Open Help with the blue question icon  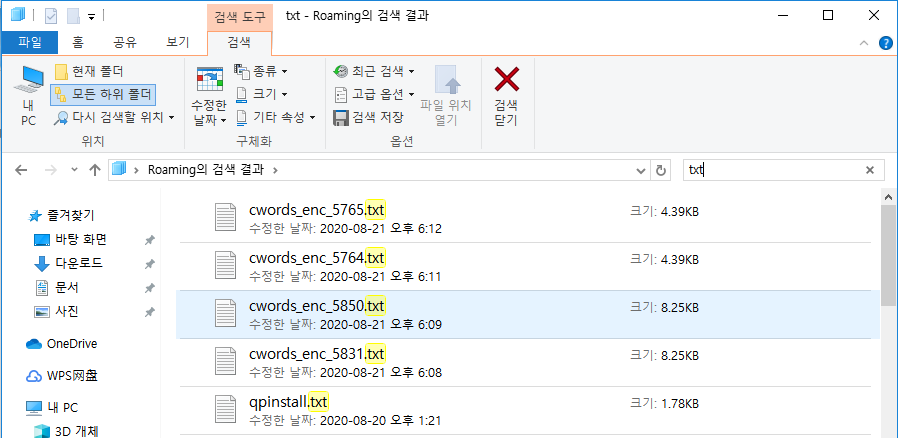point(885,43)
